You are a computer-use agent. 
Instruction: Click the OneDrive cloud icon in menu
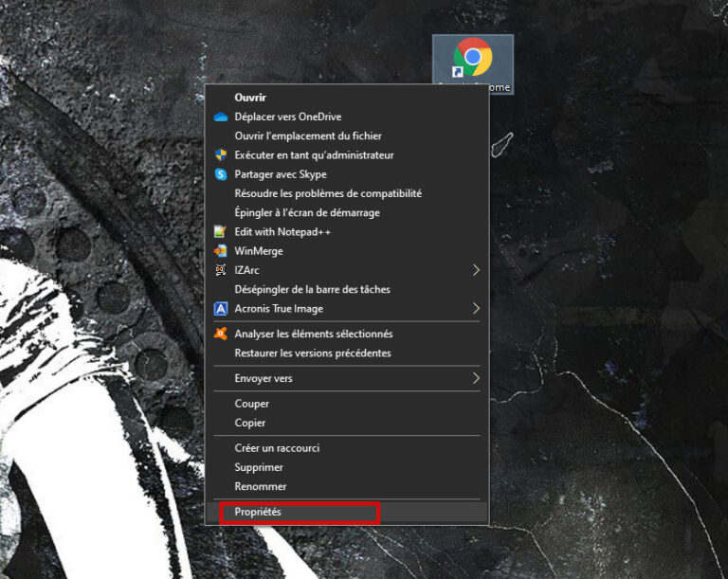[x=221, y=117]
